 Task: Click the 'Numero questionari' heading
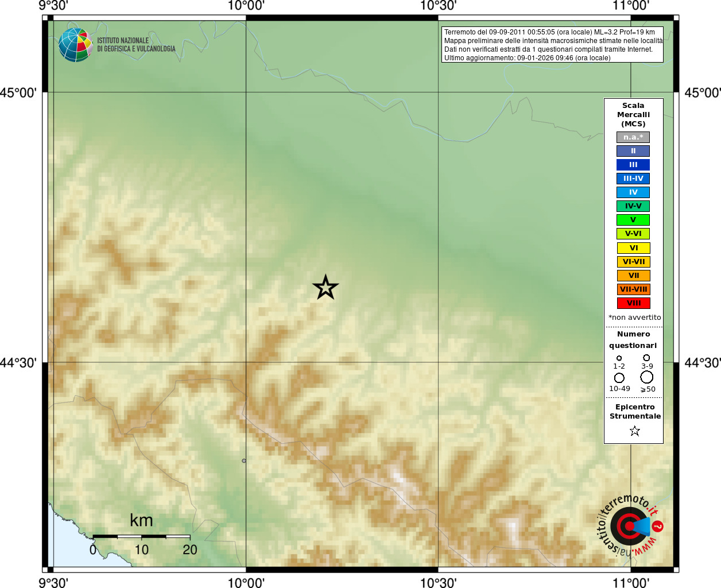(633, 340)
